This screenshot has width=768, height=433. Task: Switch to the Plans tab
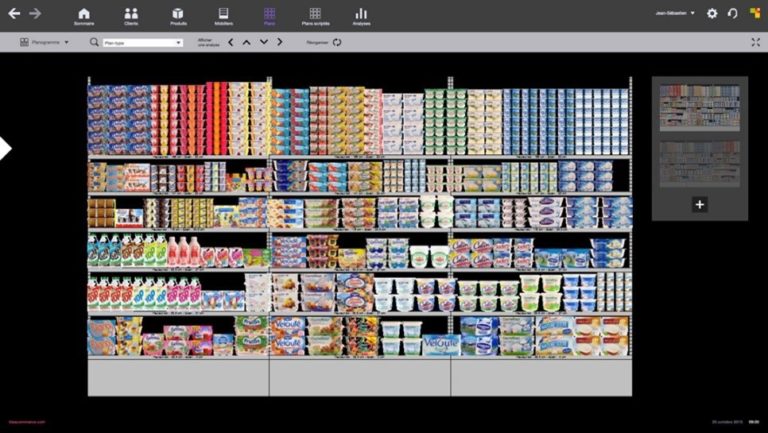coord(269,16)
